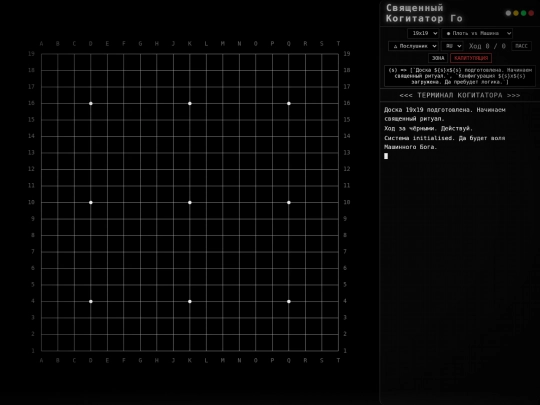Place a stone on star point D10
The height and width of the screenshot is (405, 540).
point(91,202)
